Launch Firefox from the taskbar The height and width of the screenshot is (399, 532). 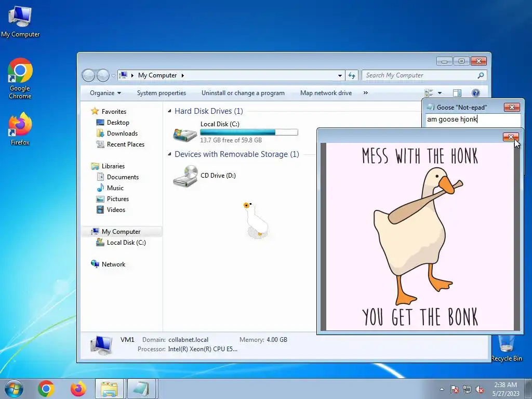pyautogui.click(x=78, y=389)
